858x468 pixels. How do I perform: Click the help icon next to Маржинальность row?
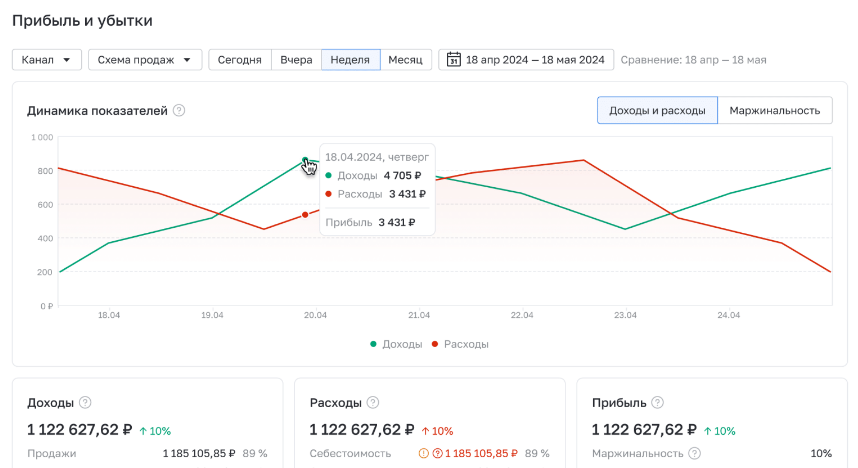[x=695, y=453]
